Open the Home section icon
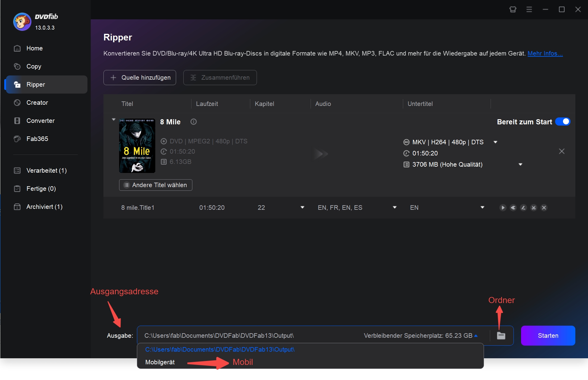 (17, 48)
